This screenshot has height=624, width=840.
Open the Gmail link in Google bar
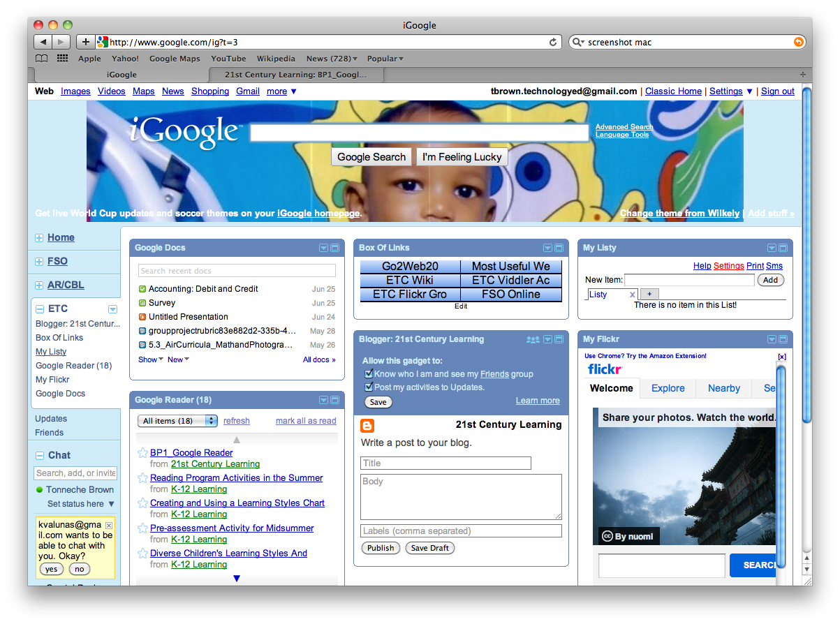pyautogui.click(x=248, y=91)
